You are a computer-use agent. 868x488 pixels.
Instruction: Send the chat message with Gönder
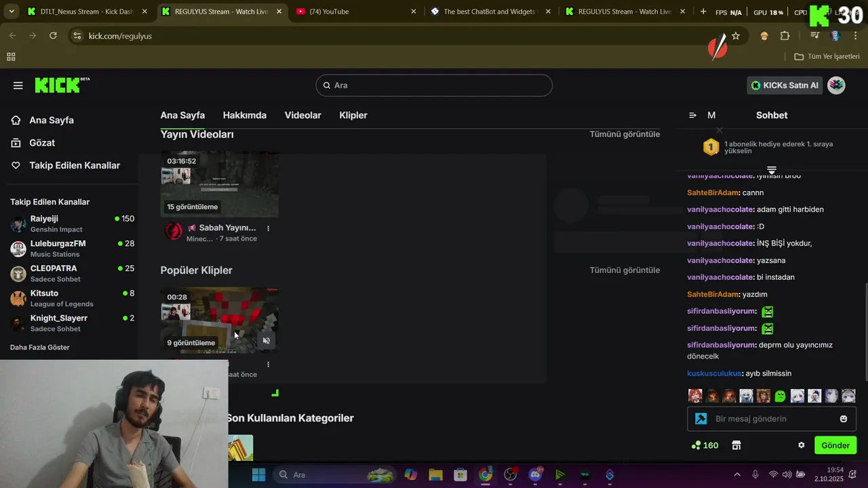pos(835,445)
